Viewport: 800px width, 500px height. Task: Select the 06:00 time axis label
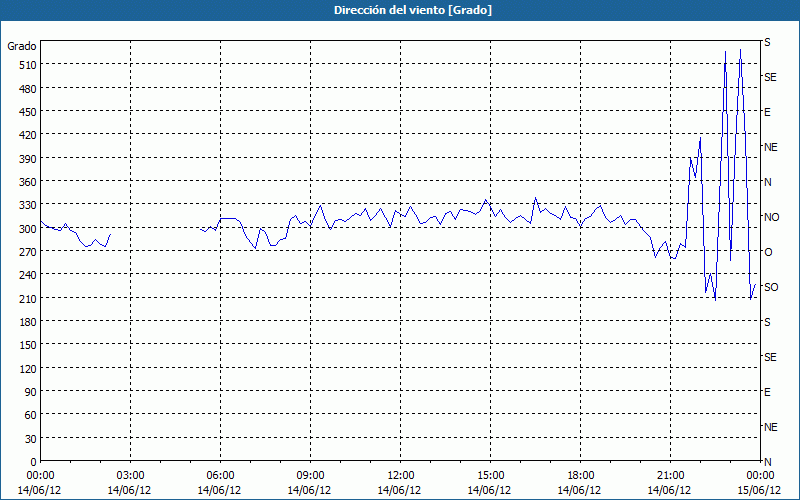[x=220, y=476]
